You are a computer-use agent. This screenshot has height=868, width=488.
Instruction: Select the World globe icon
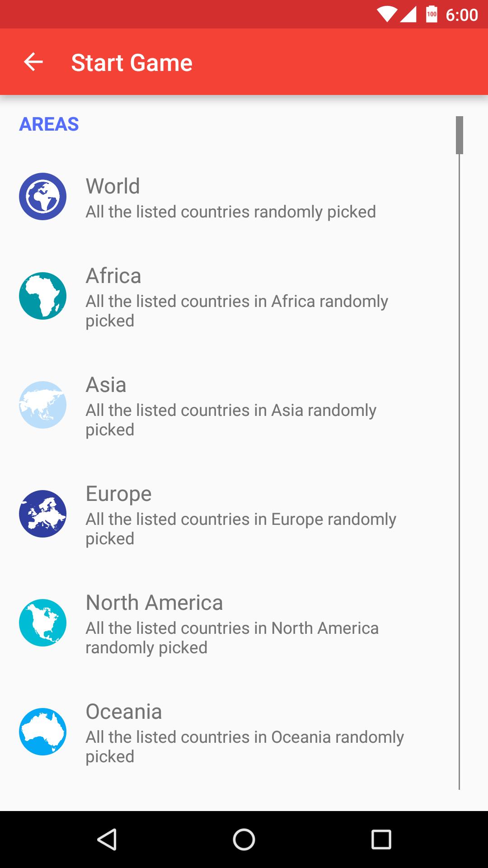point(42,197)
